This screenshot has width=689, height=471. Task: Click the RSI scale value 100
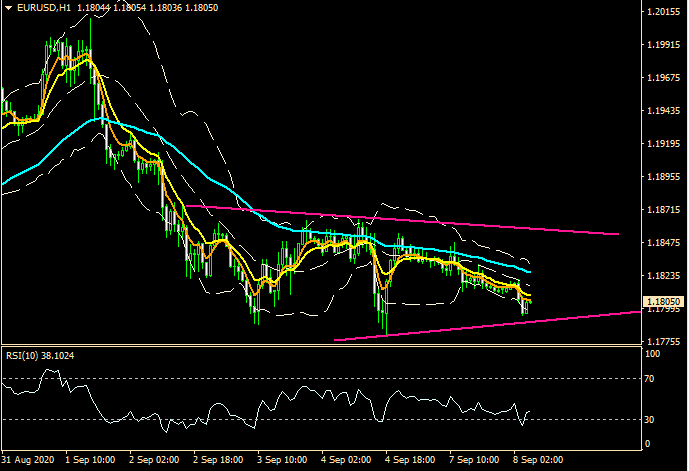(x=653, y=354)
